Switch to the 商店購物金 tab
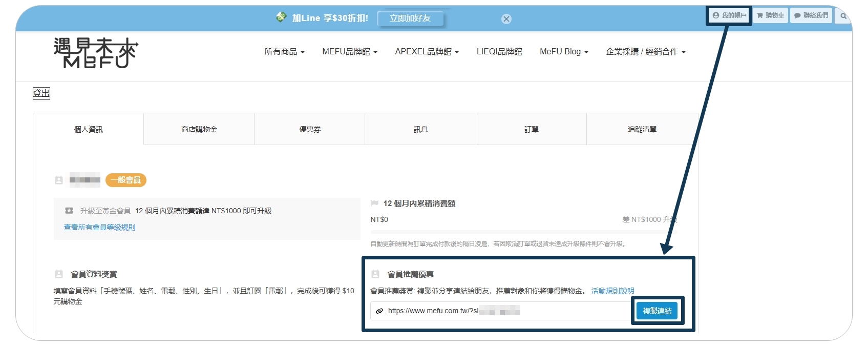 [199, 129]
